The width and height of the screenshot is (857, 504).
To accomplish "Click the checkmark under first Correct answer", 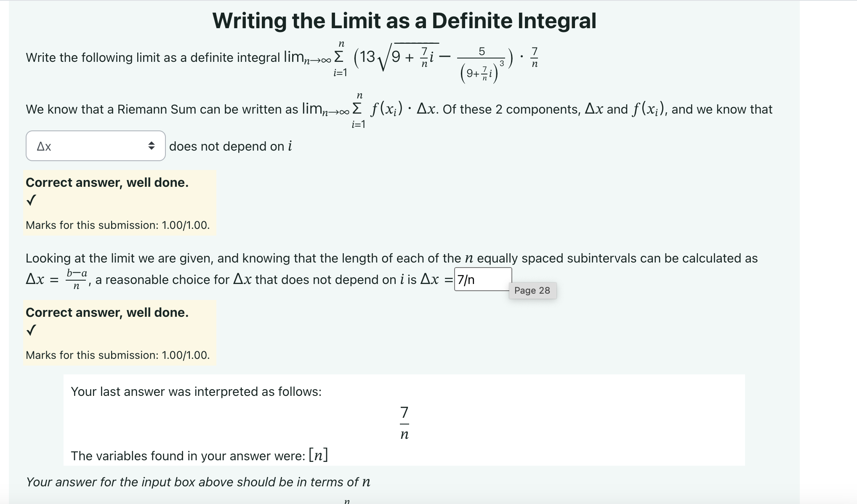I will 32,202.
